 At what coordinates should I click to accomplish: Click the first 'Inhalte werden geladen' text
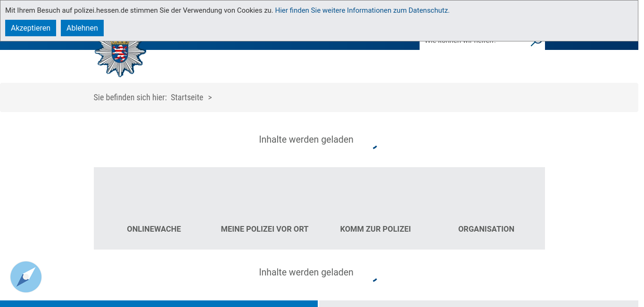[x=306, y=139]
